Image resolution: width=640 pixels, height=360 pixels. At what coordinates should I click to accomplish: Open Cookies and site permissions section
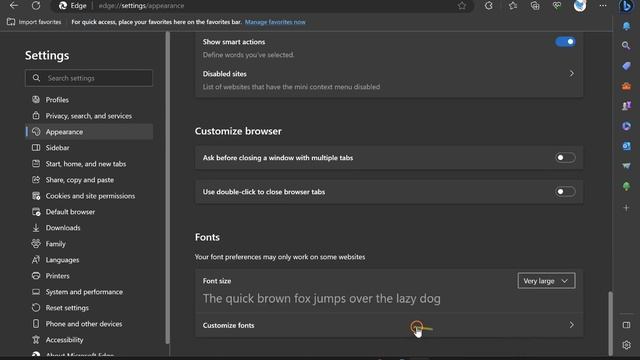(89, 196)
